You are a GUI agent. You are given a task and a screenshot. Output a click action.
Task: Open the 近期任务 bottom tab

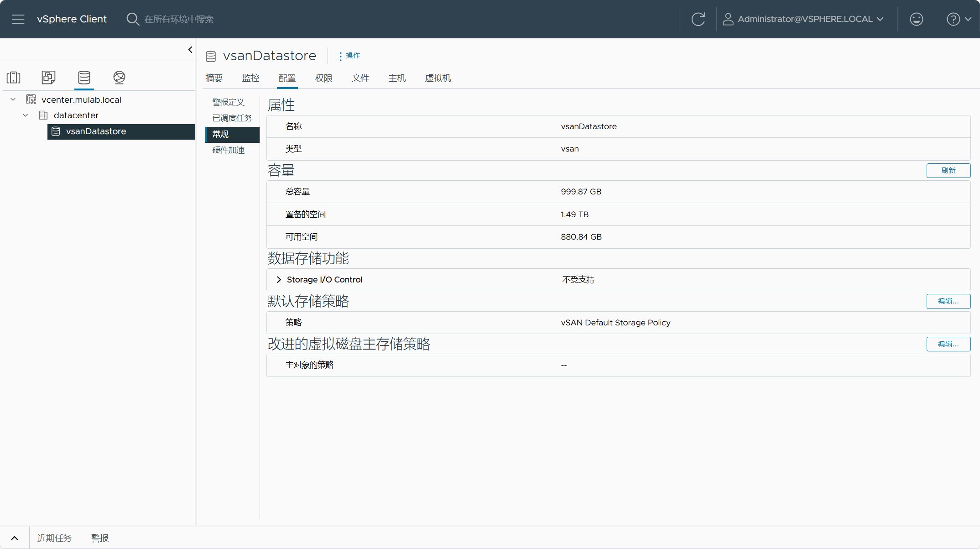[x=54, y=538]
